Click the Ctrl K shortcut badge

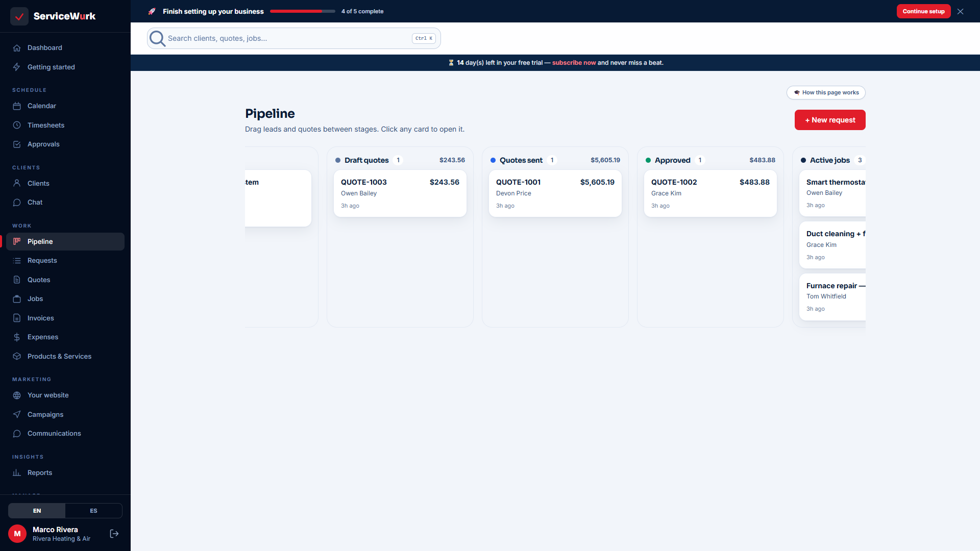click(424, 38)
